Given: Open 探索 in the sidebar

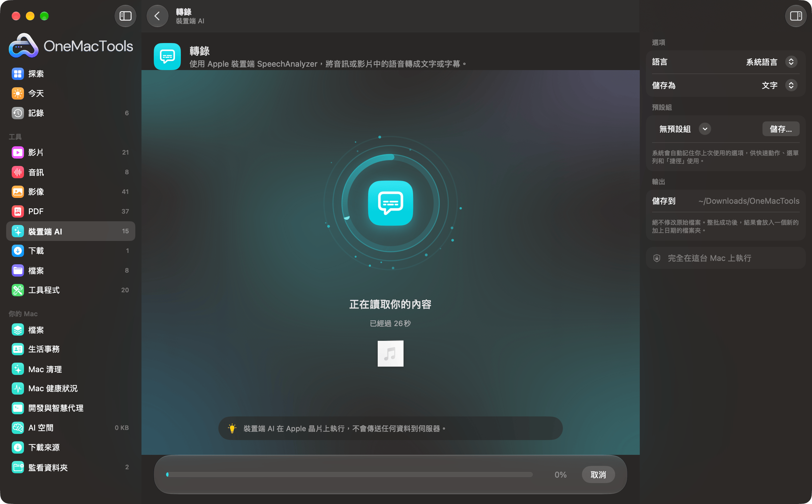Looking at the screenshot, I should point(70,74).
